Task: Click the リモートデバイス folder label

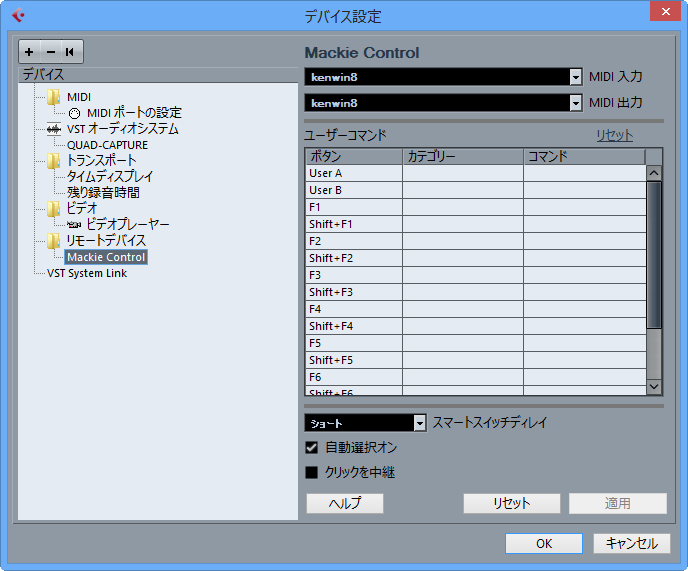Action: (x=106, y=241)
